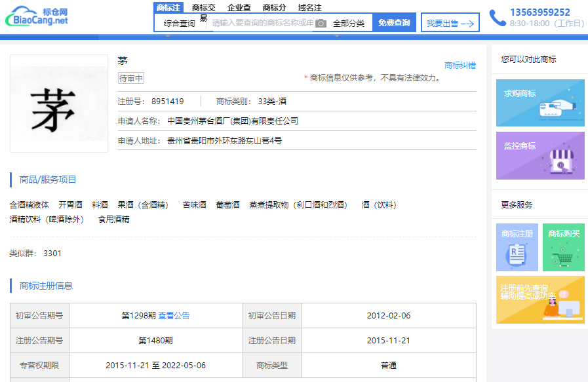Click the 商标类型 table header cell
The width and height of the screenshot is (588, 382).
(272, 365)
